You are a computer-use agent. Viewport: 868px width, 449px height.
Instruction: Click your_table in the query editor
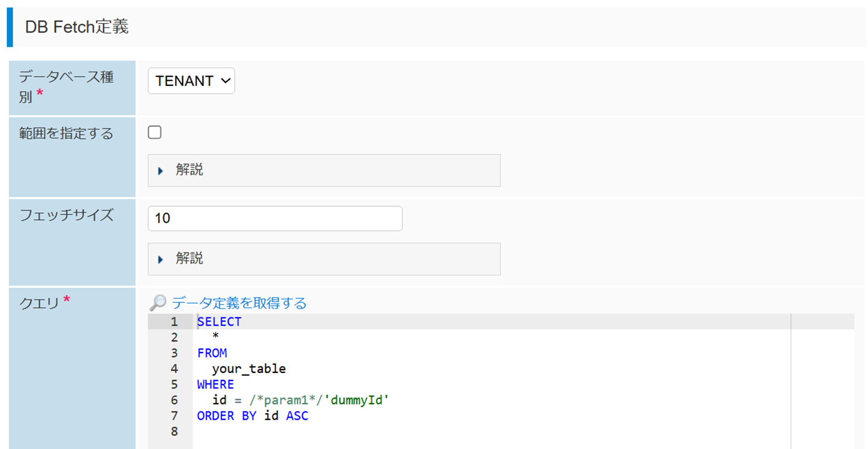pyautogui.click(x=249, y=369)
